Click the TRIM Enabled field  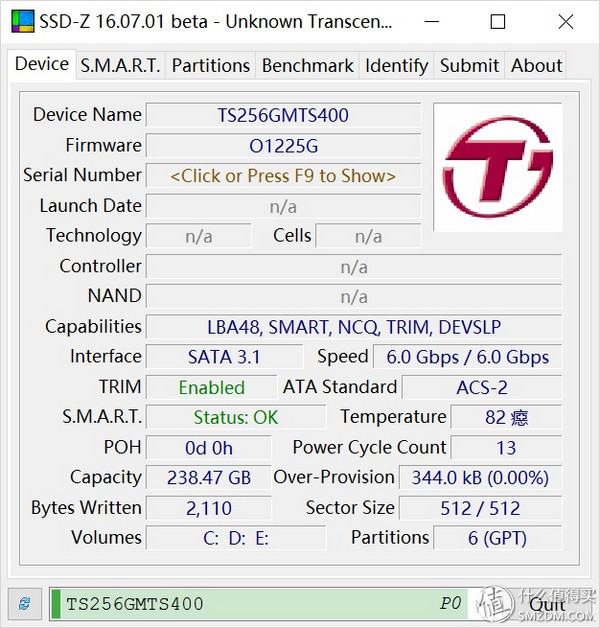pos(211,387)
